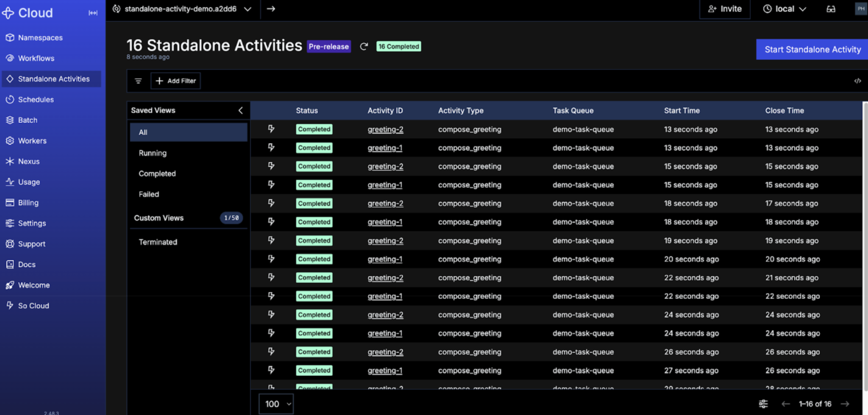Click the Pre-release badge
Image resolution: width=868 pixels, height=415 pixels.
329,47
